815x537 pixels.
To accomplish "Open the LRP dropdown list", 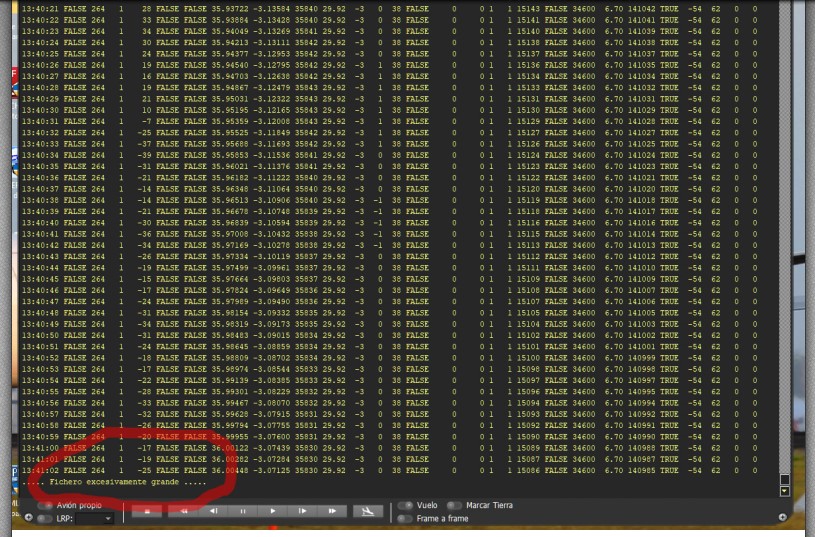I will [x=98, y=519].
